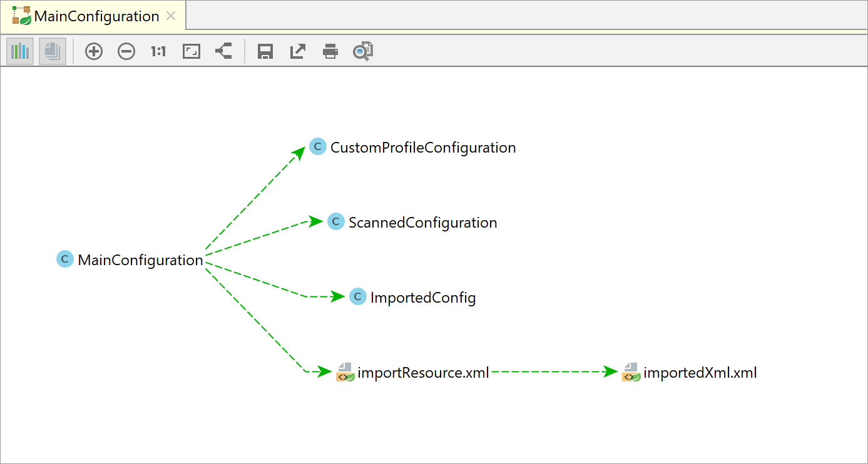Export the diagram to an image file
This screenshot has height=464, width=868.
coord(297,51)
